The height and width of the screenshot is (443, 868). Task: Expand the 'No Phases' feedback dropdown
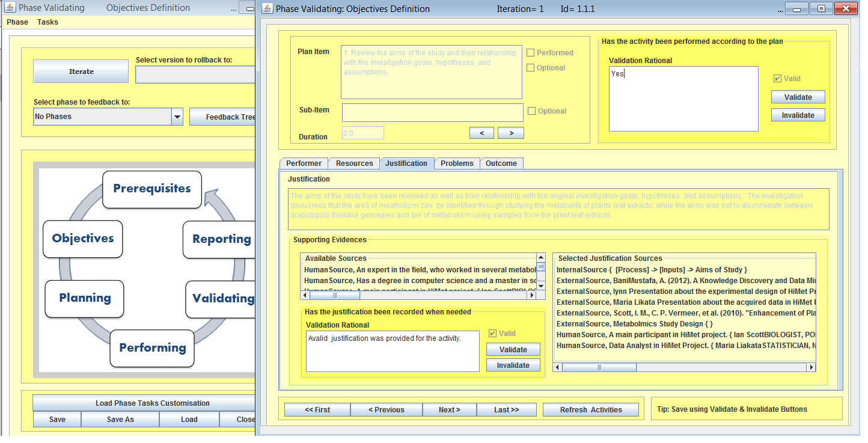coord(177,117)
